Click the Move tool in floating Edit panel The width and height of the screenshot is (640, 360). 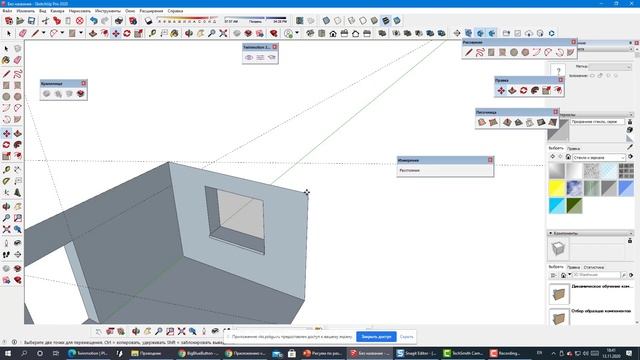point(501,91)
